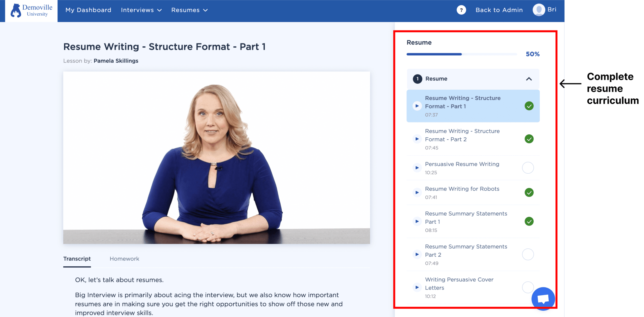The height and width of the screenshot is (317, 644).
Task: Select the Transcript tab
Action: tap(78, 258)
